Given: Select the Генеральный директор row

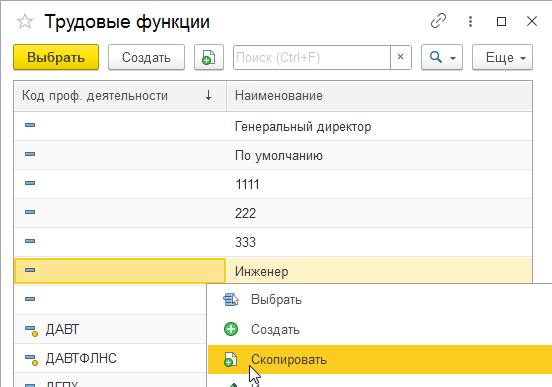Looking at the screenshot, I should [273, 126].
